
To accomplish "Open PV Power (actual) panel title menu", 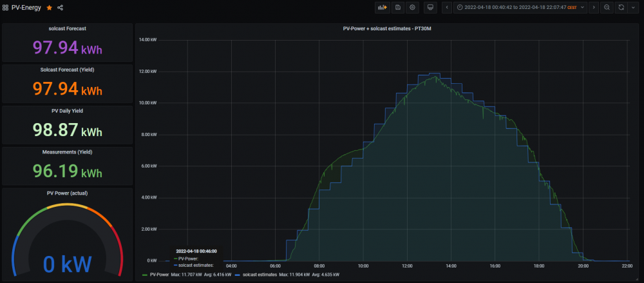I will (x=67, y=193).
